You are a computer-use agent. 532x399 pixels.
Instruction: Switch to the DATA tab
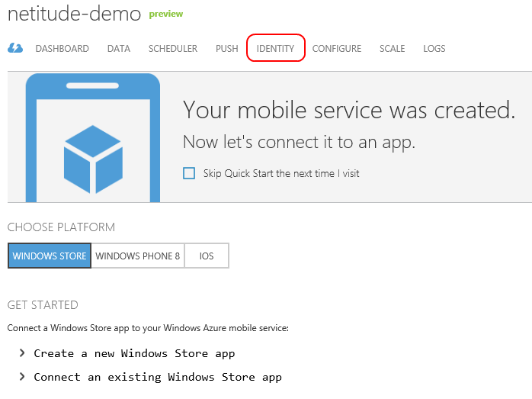click(x=119, y=49)
